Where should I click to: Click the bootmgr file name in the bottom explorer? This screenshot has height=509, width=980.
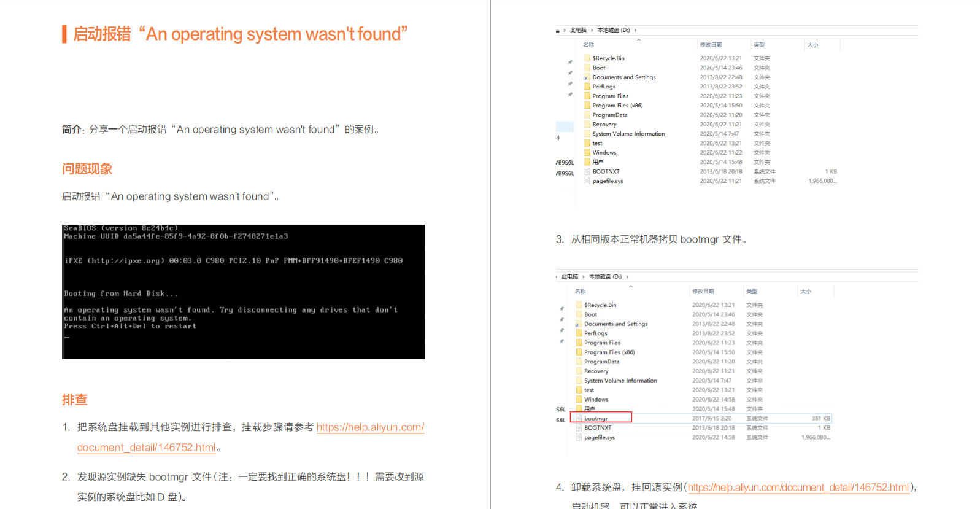(x=596, y=418)
